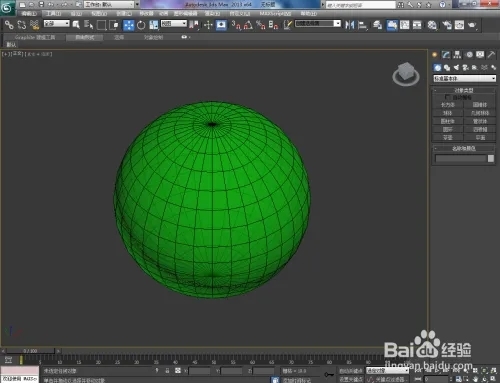The height and width of the screenshot is (383, 500).
Task: Click the Render Production teapot icon
Action: tap(472, 25)
